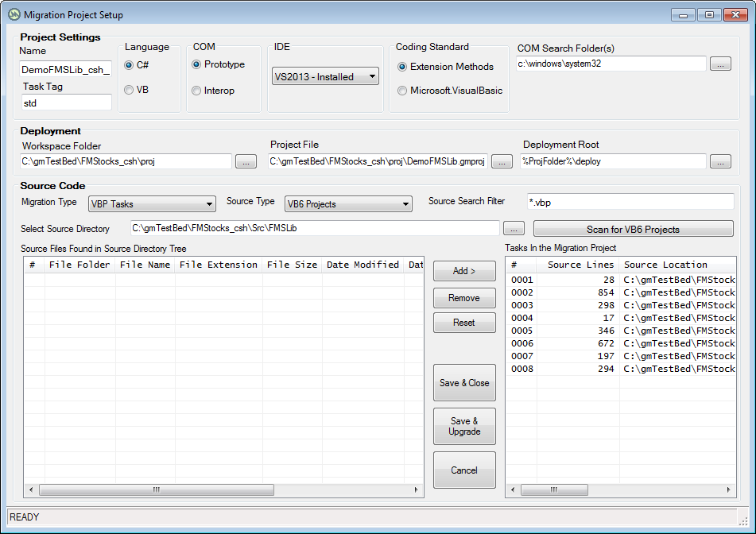Browse for Select Source Directory
The image size is (756, 534).
tap(514, 229)
